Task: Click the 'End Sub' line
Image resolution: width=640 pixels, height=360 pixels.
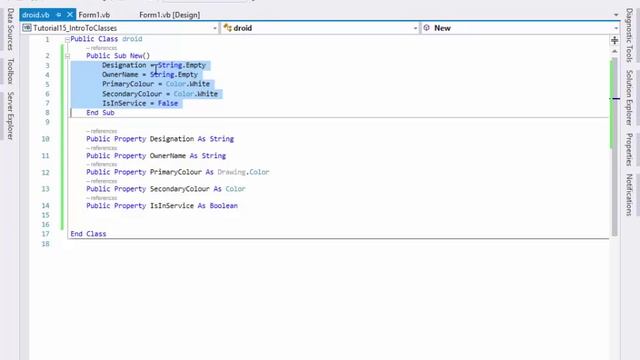Action: click(100, 113)
